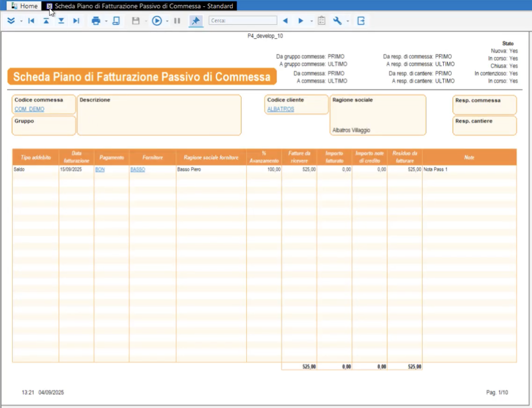Click the double-chevron expand icon in toolbar
Image resolution: width=532 pixels, height=408 pixels.
pos(11,21)
